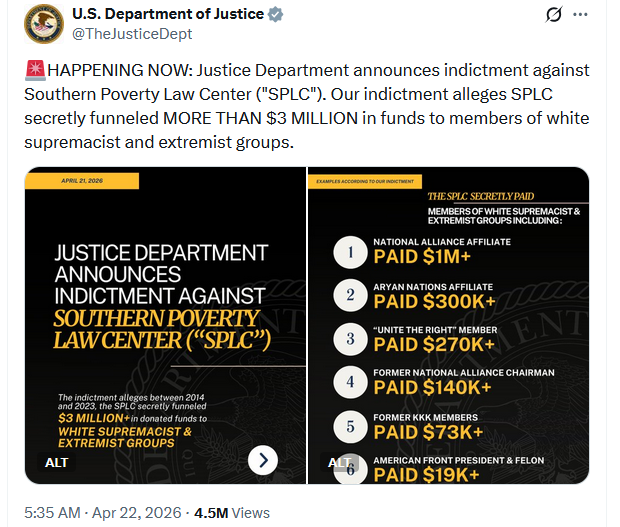620x527 pixels.
Task: Click the red siren emoji in the post
Action: pyautogui.click(x=34, y=71)
